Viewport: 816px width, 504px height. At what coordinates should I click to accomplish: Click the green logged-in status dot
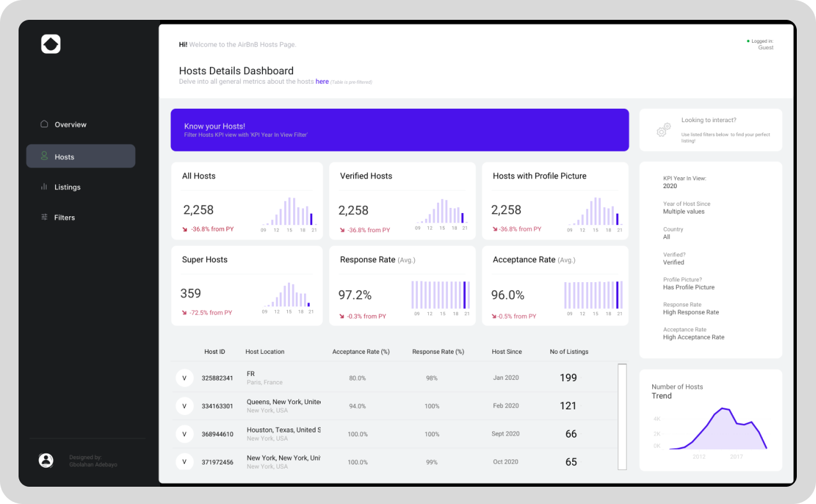[748, 41]
